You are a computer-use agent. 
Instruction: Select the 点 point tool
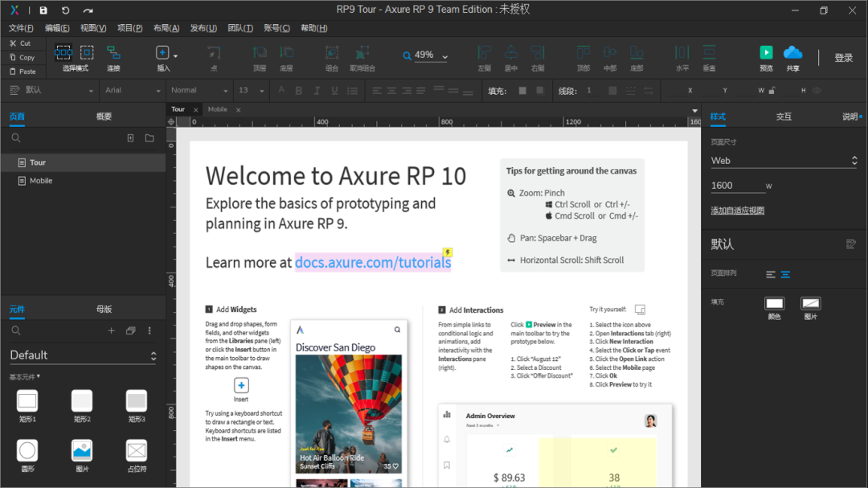coord(214,52)
